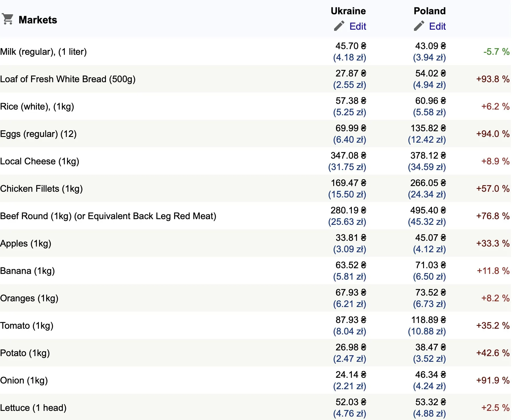Click the pencil icon under Poland

419,26
